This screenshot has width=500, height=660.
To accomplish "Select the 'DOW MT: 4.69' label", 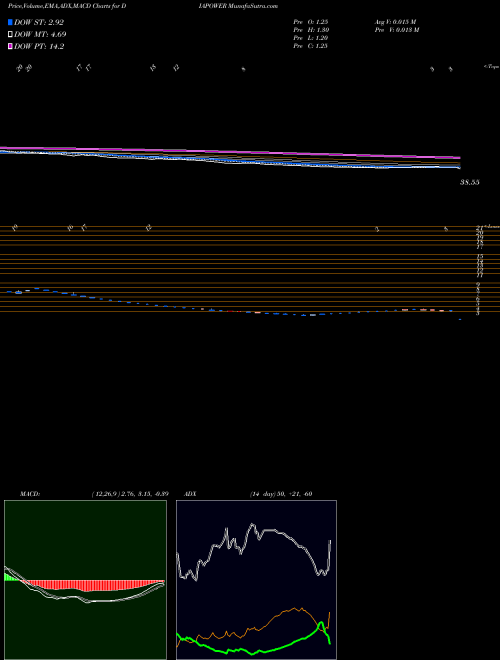I will 40,35.
